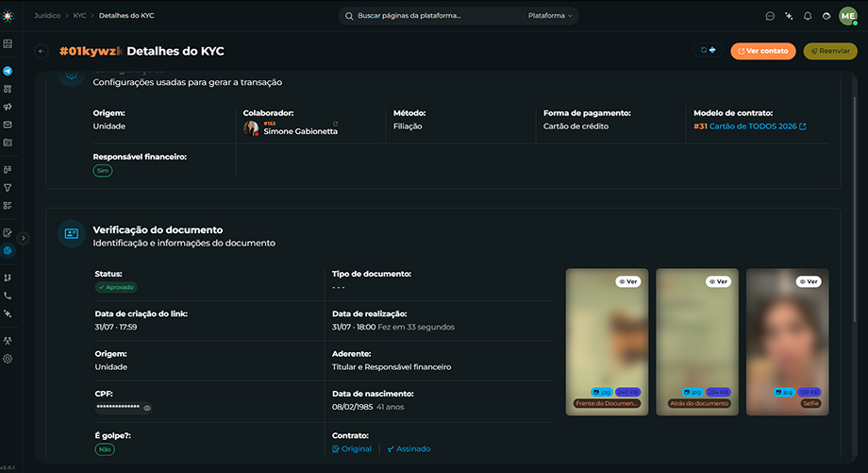Open the checklist tasks icon in the sidebar
The width and height of the screenshot is (868, 473).
click(x=8, y=206)
